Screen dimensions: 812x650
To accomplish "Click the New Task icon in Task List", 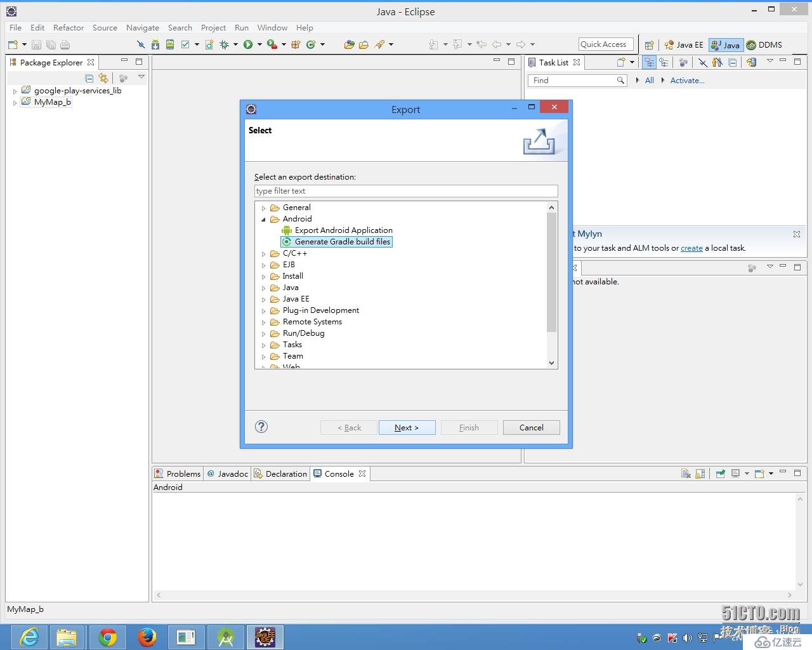I will (621, 62).
